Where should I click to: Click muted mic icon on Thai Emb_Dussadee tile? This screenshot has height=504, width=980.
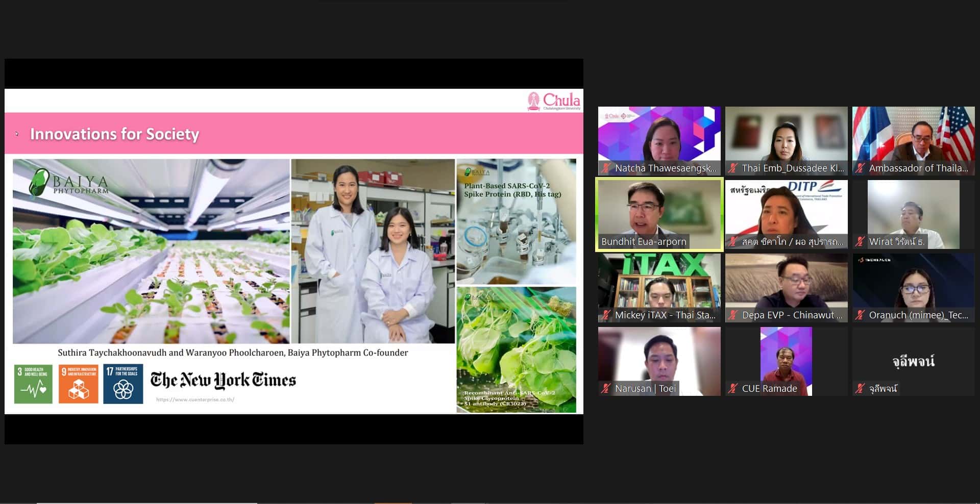[733, 168]
